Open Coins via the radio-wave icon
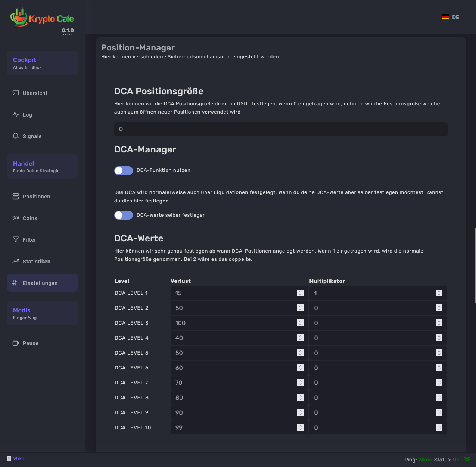Image resolution: width=476 pixels, height=467 pixels. 16,218
